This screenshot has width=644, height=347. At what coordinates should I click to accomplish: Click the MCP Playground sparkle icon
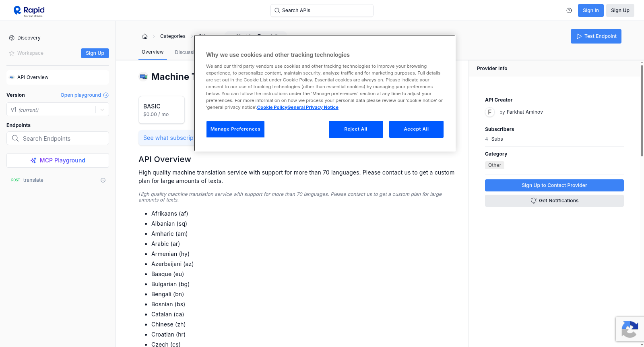click(33, 160)
